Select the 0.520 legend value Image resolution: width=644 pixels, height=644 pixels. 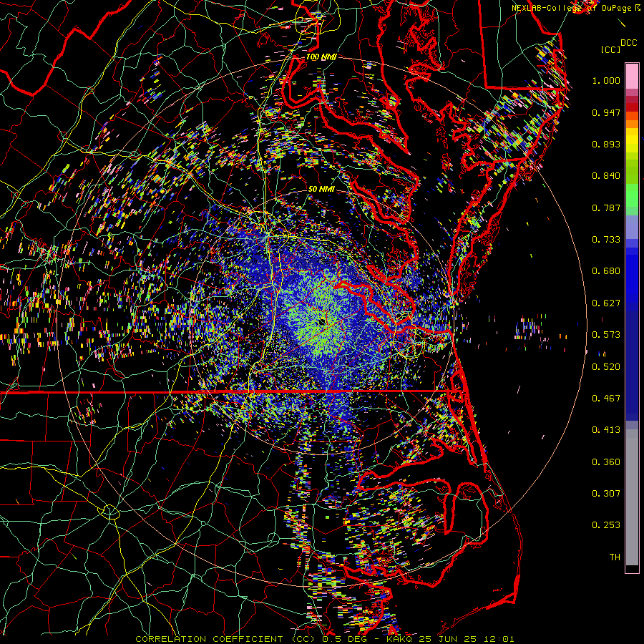pyautogui.click(x=606, y=367)
